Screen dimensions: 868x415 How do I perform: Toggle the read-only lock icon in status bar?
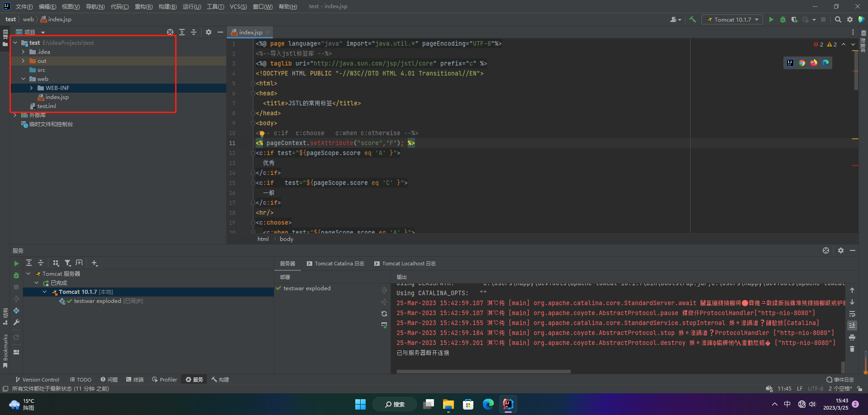pos(859,389)
